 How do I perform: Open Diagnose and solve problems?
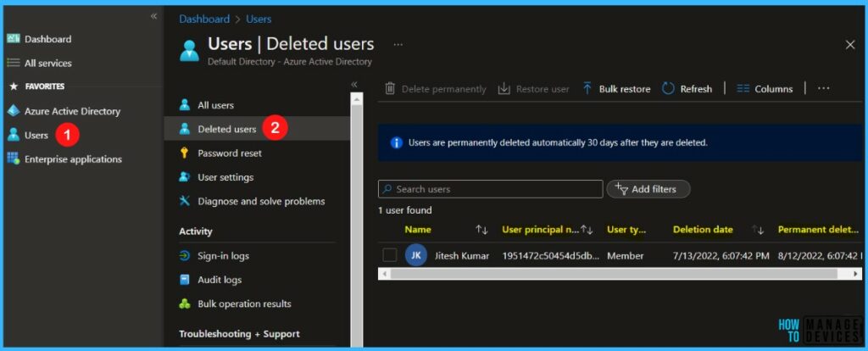[x=261, y=202]
